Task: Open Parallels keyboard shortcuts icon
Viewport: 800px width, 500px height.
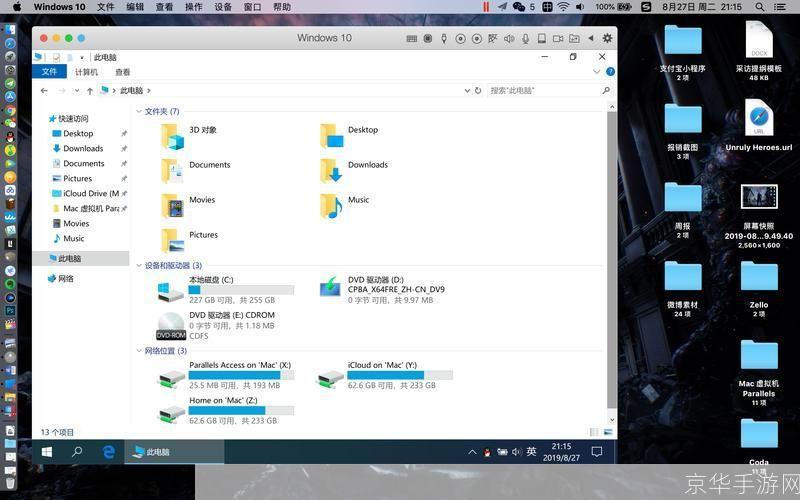Action: point(412,38)
